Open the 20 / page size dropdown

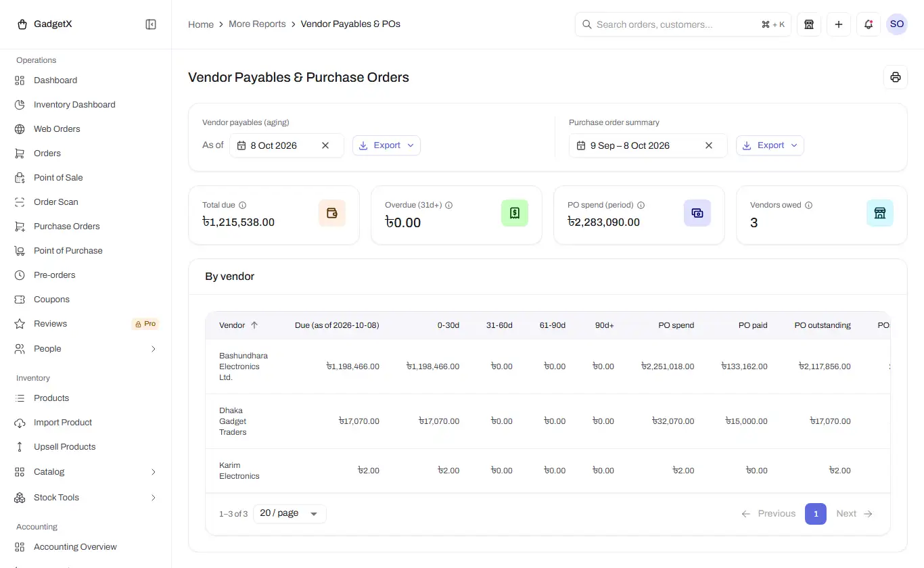pyautogui.click(x=290, y=514)
